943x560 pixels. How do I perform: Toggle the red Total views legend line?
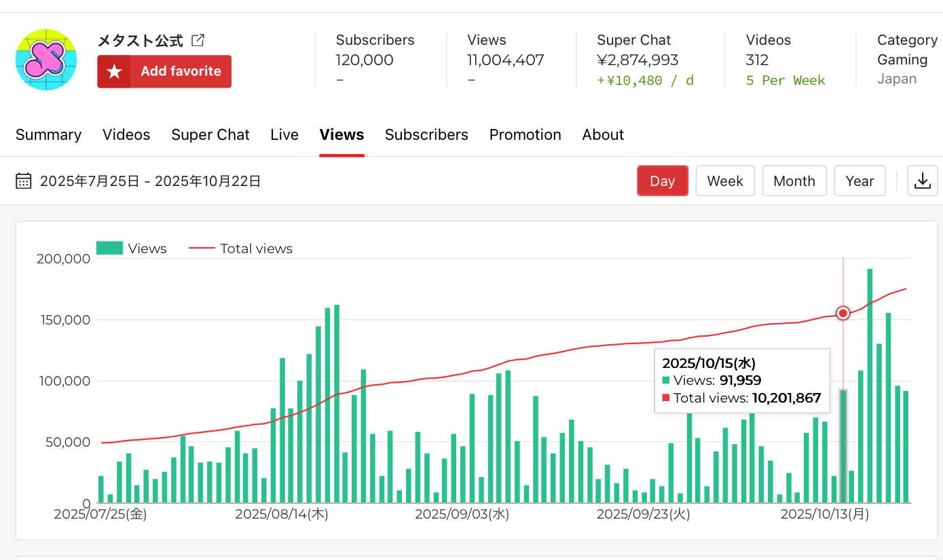[x=241, y=248]
